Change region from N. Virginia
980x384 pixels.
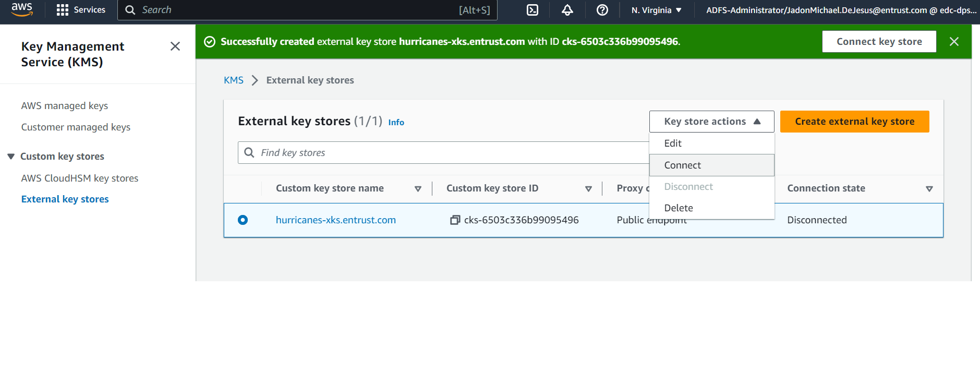click(x=656, y=10)
